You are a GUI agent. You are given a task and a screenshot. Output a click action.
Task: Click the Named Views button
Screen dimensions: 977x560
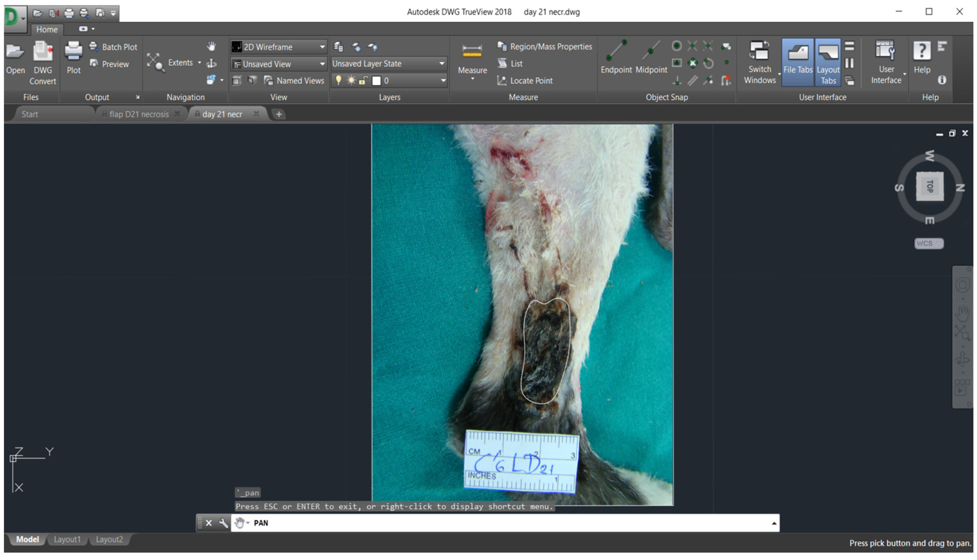click(x=295, y=81)
